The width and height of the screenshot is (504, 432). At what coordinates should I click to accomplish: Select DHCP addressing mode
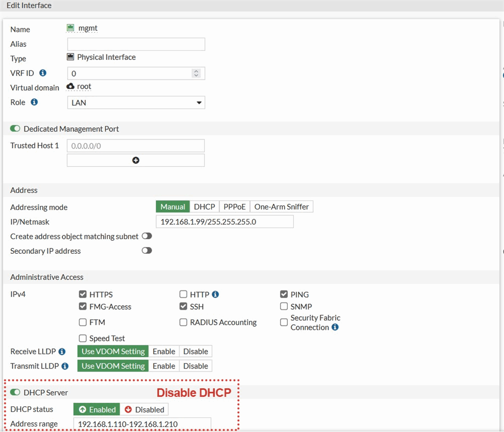point(204,207)
